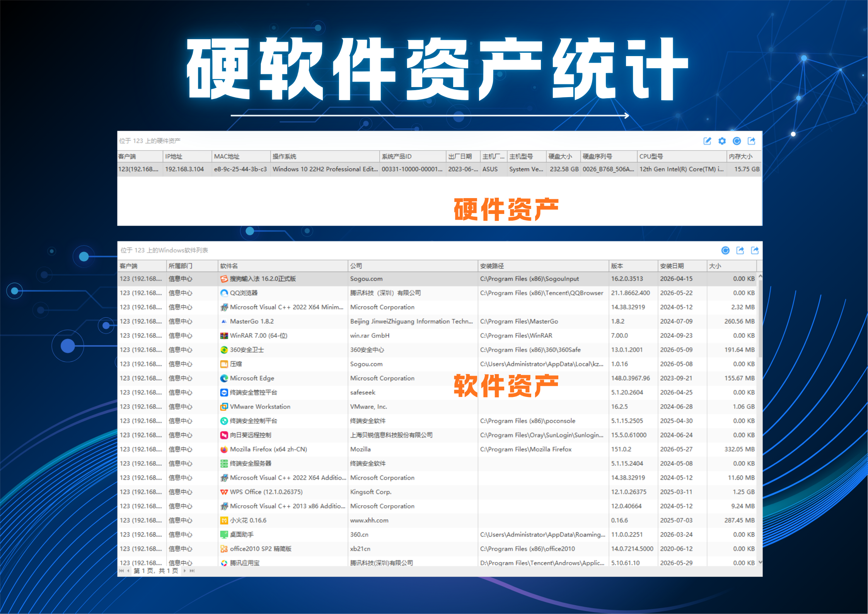Go to previous page in software list
This screenshot has height=614, width=868.
[128, 571]
